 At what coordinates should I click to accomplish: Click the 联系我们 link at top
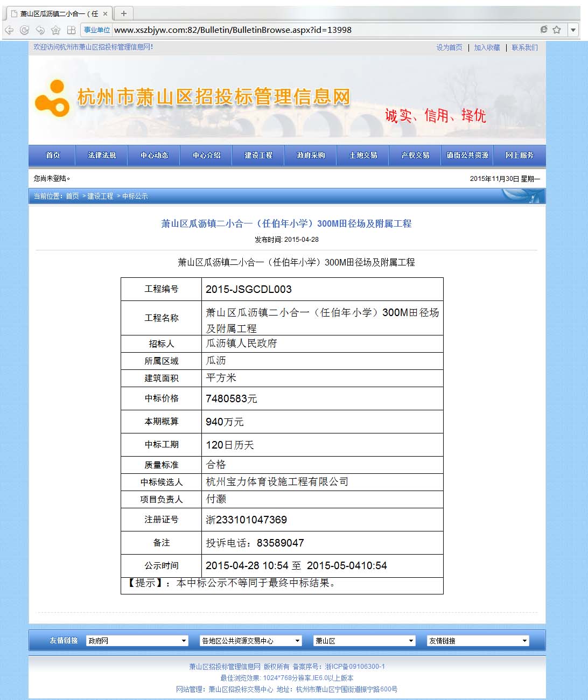[x=524, y=47]
